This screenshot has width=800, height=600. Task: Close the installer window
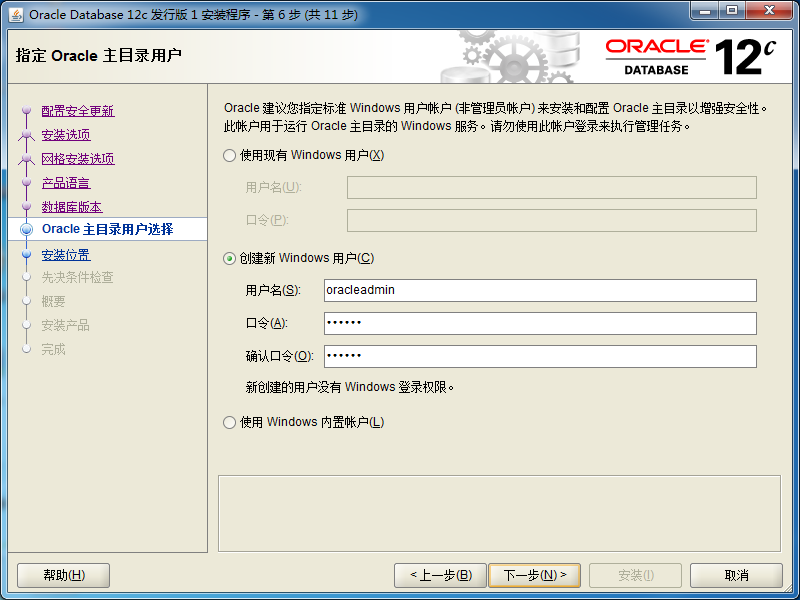coord(769,11)
